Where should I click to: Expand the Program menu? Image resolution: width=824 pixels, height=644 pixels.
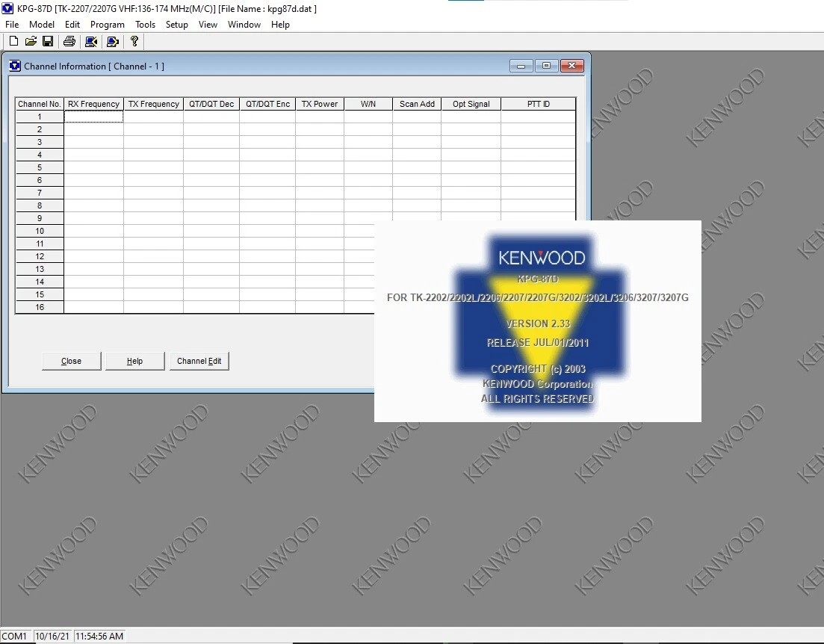pyautogui.click(x=108, y=24)
